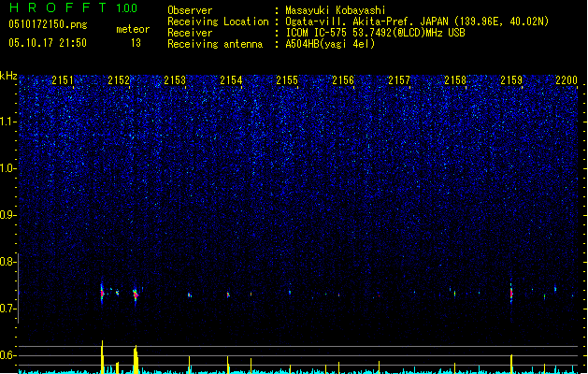This screenshot has height=374, width=588.
Task: Click the meteor count label
Action: 133,29
